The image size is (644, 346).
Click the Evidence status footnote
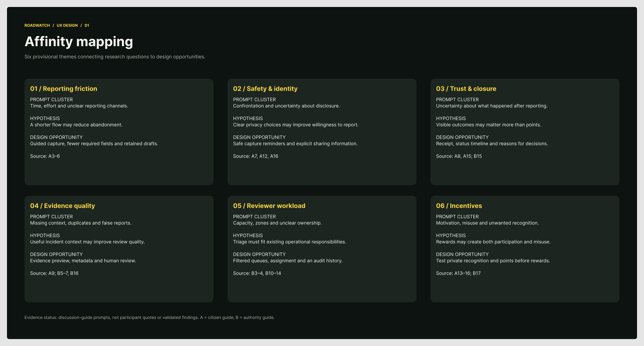coord(149,318)
